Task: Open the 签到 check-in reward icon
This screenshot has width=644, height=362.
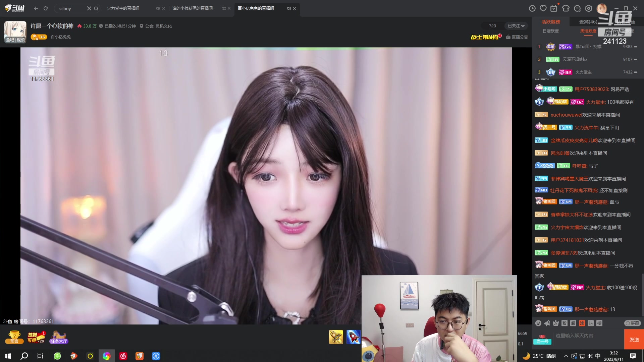Action: pyautogui.click(x=36, y=337)
